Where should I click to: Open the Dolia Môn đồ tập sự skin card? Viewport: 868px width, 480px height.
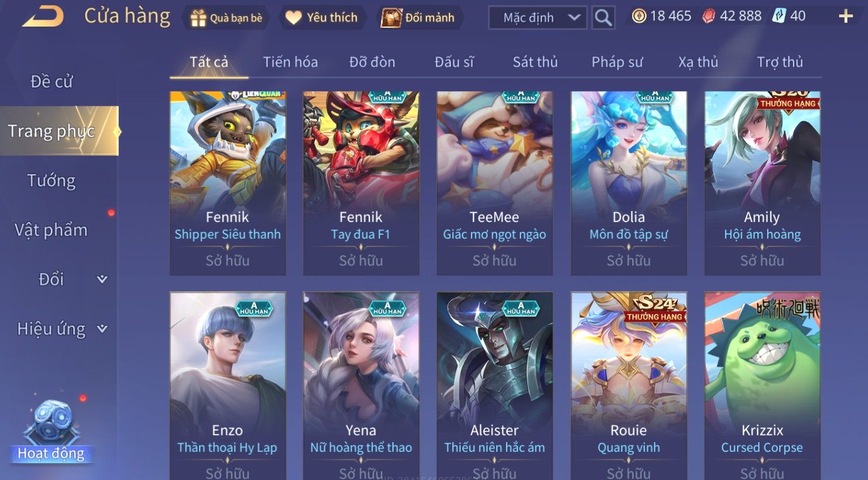pyautogui.click(x=628, y=183)
